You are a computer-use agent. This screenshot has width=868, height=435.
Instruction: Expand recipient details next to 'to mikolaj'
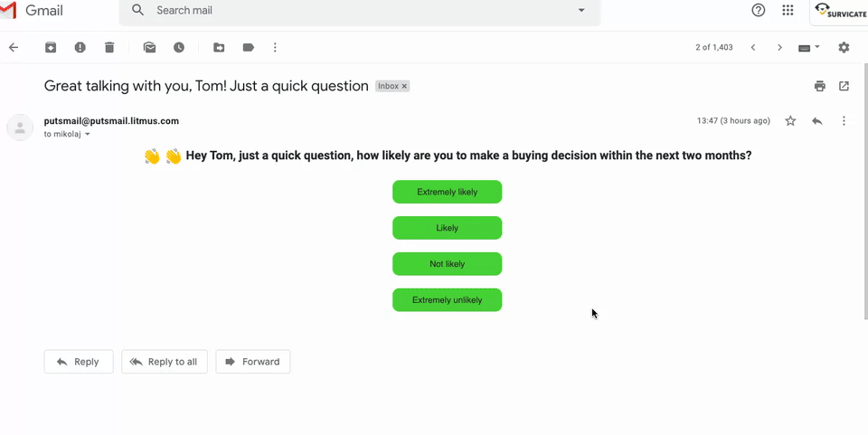(88, 135)
